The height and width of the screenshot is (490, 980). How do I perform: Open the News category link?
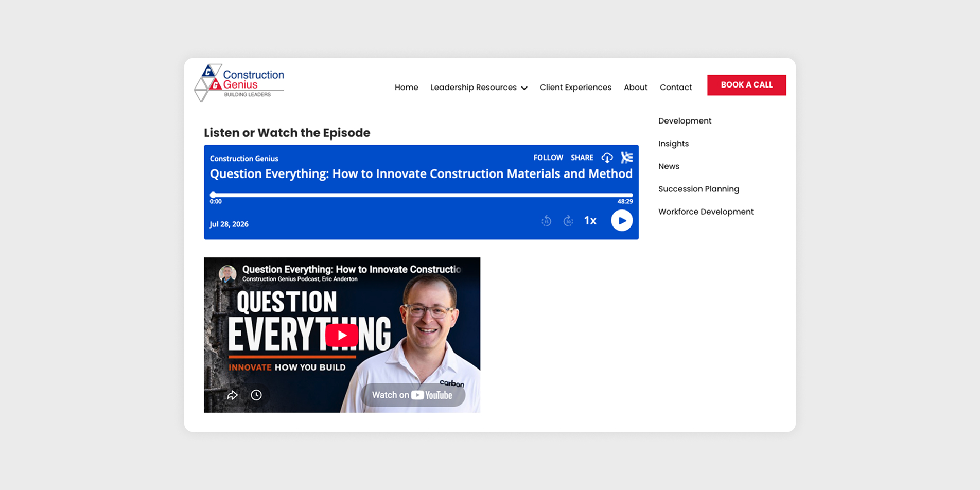tap(669, 166)
